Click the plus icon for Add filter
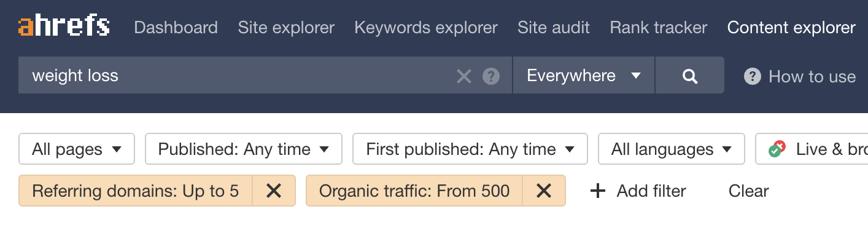 coord(597,191)
